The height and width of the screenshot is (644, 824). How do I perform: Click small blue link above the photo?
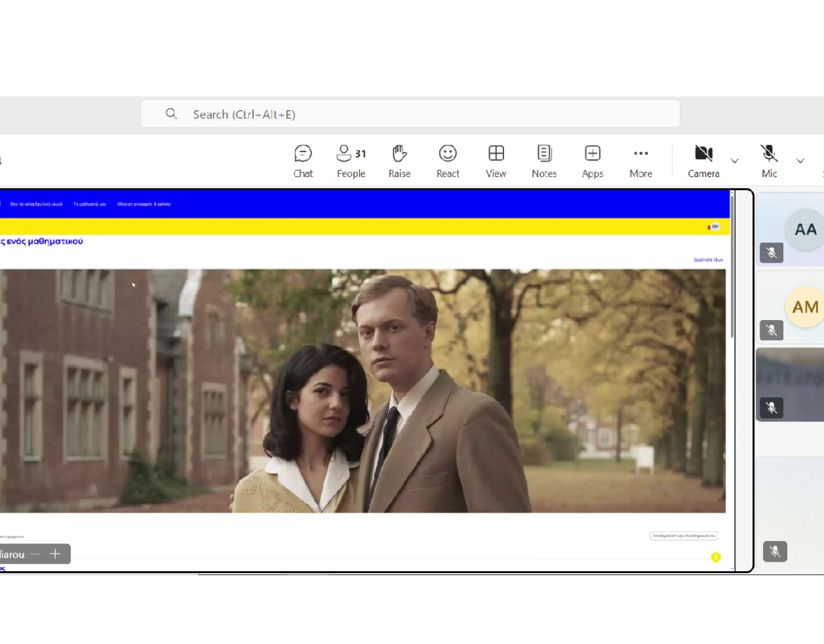tap(708, 260)
